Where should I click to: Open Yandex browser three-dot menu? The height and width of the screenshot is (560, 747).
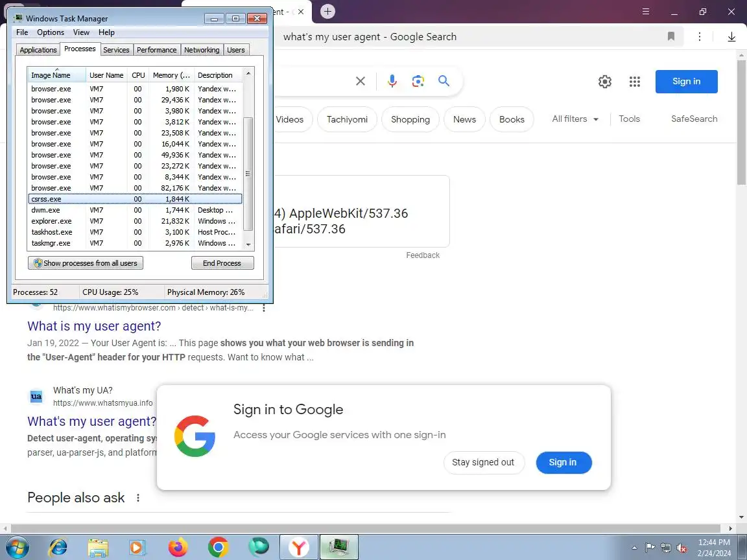[700, 37]
